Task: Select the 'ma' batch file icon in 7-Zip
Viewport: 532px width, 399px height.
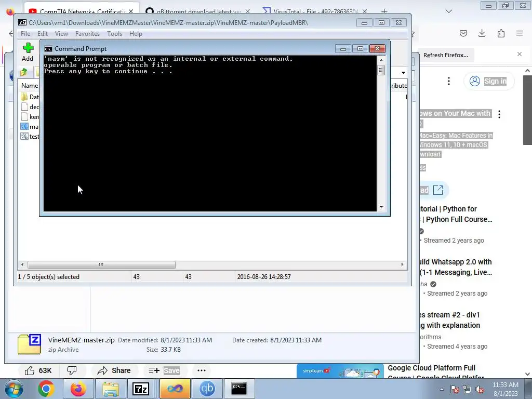Action: 24,127
